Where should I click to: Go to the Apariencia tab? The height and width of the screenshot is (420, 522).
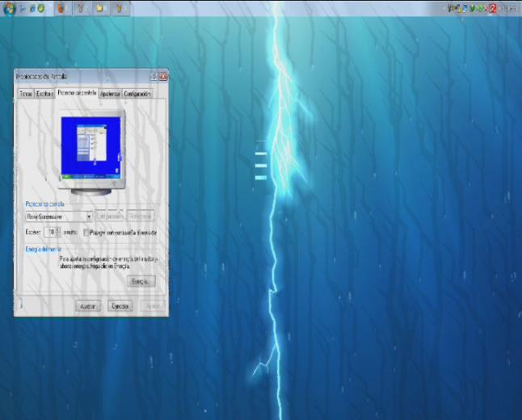point(110,94)
